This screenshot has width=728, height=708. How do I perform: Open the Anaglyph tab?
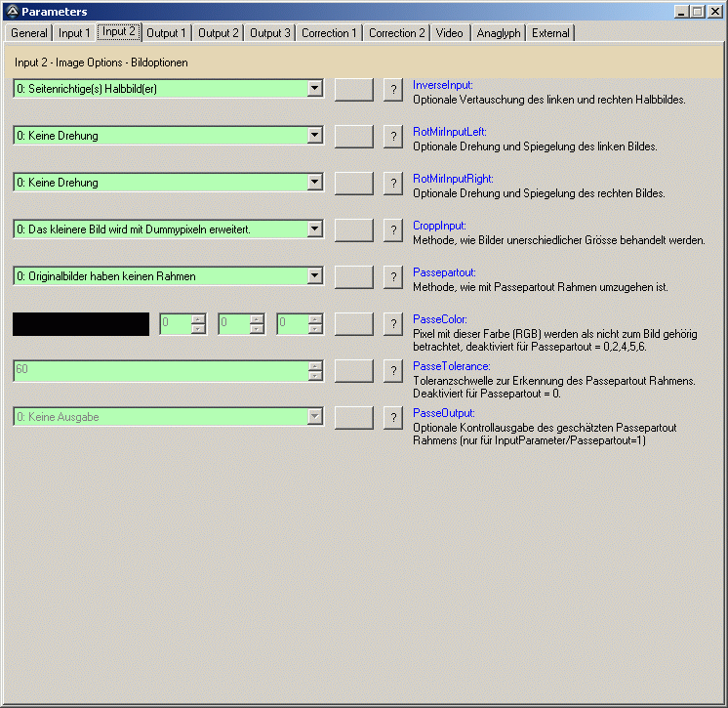tap(499, 33)
